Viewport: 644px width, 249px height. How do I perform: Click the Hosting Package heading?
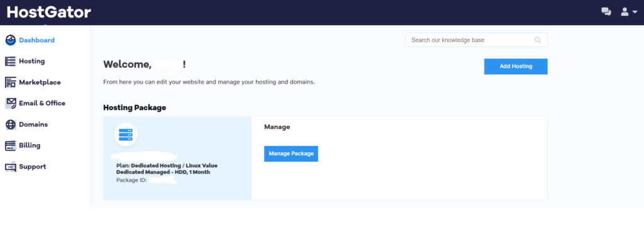(x=135, y=108)
